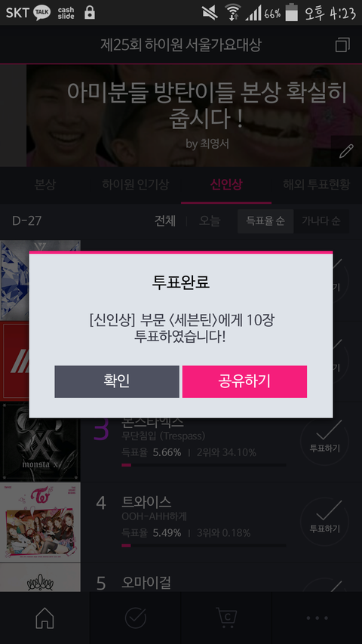This screenshot has width=362, height=644.
Task: Open the multi-window icon in top header
Action: [342, 45]
